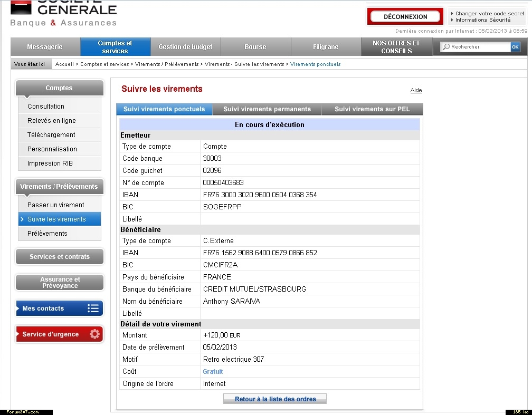Switch to Suivi virements sur PEL tab
532x415 pixels.
[x=372, y=109]
